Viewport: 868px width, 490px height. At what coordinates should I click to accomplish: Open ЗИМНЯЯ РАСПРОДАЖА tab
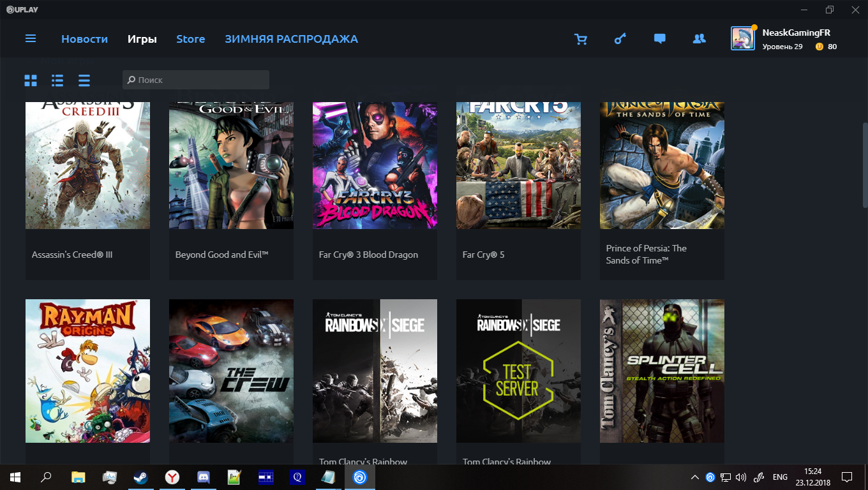(291, 39)
